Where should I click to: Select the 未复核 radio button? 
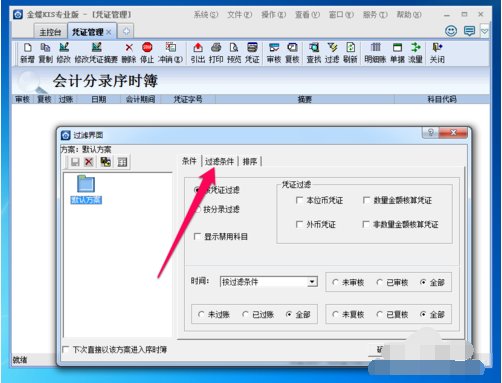pyautogui.click(x=335, y=314)
